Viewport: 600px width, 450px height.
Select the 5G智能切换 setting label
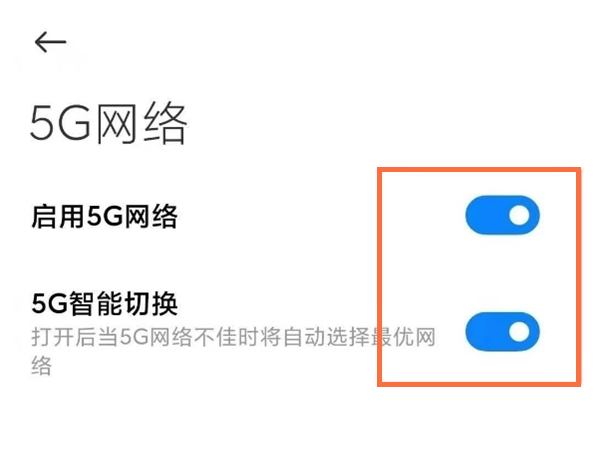[x=104, y=303]
